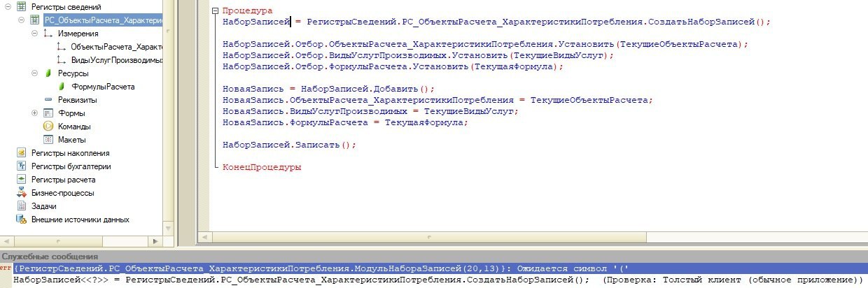Screen dimensions: 868x288
Task: Select Внешние источники данных tree item
Action: pyautogui.click(x=80, y=219)
